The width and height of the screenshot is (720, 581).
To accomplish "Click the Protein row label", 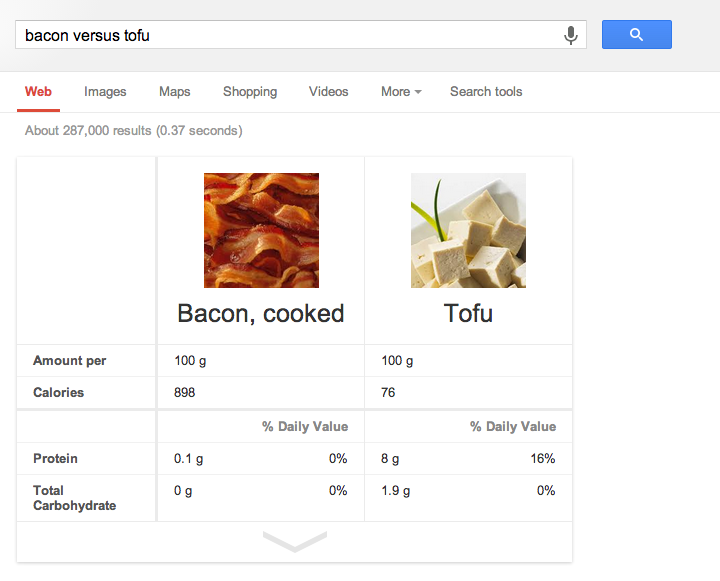I will click(x=55, y=459).
